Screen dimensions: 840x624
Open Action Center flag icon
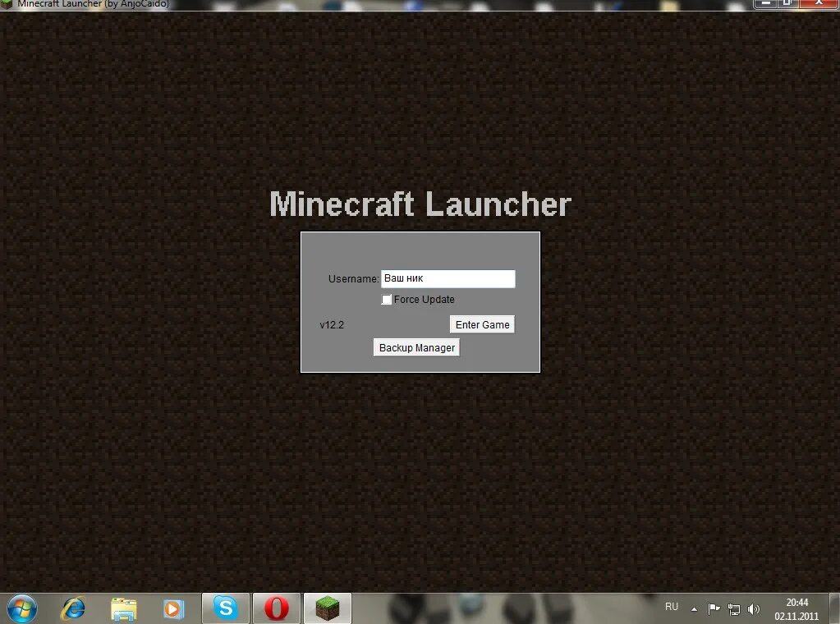pyautogui.click(x=714, y=609)
